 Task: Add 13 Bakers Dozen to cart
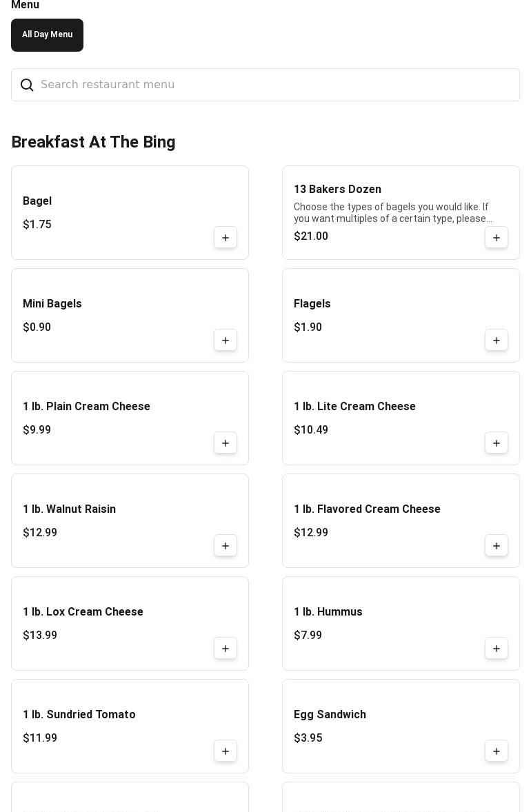coord(497,238)
